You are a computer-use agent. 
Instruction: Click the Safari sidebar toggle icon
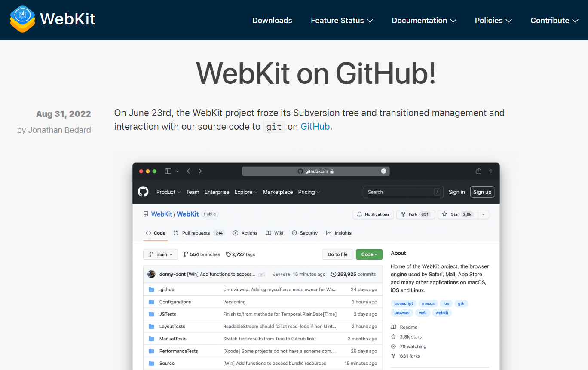168,171
